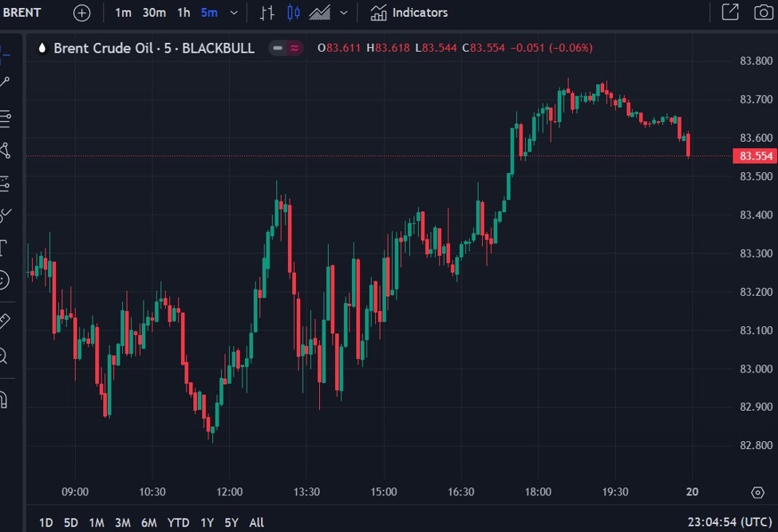Click the add symbol compare plus icon
778x532 pixels.
pyautogui.click(x=81, y=13)
